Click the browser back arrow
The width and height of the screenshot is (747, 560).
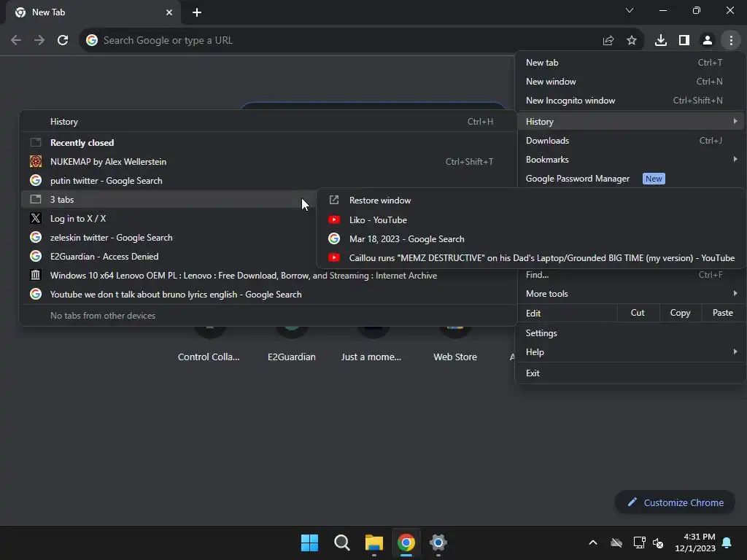tap(16, 41)
